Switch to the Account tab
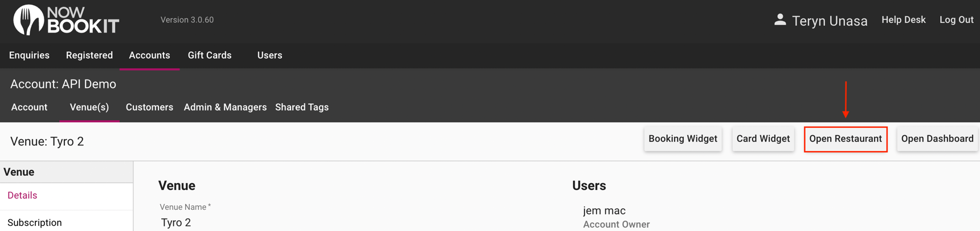 (x=29, y=107)
